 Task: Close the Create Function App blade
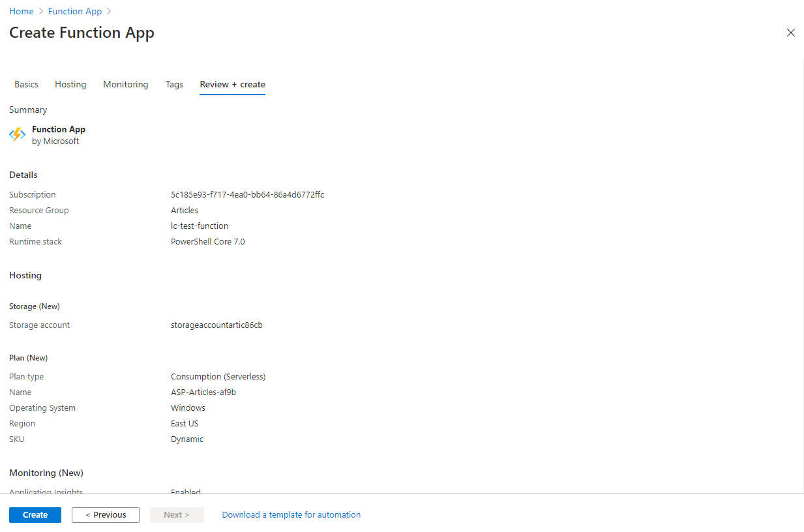click(790, 32)
